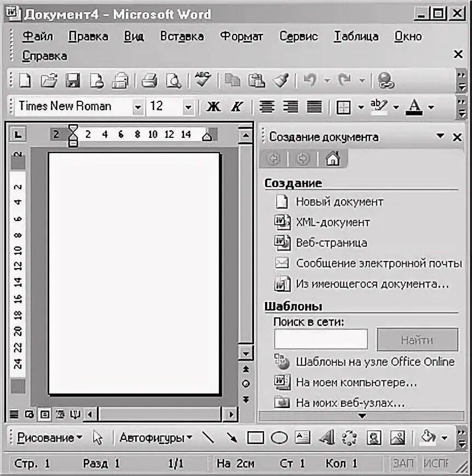
Task: Click the Найти search button
Action: [x=417, y=339]
